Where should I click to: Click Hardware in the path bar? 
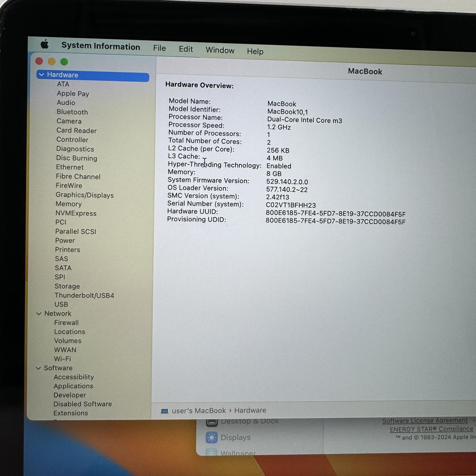point(250,410)
